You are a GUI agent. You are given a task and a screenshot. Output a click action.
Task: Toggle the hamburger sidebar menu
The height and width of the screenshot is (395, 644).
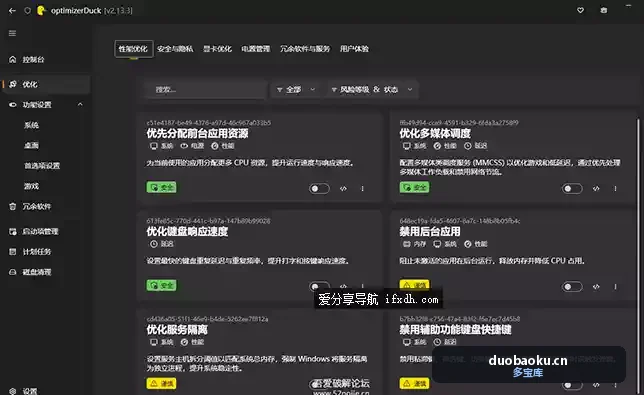12,33
